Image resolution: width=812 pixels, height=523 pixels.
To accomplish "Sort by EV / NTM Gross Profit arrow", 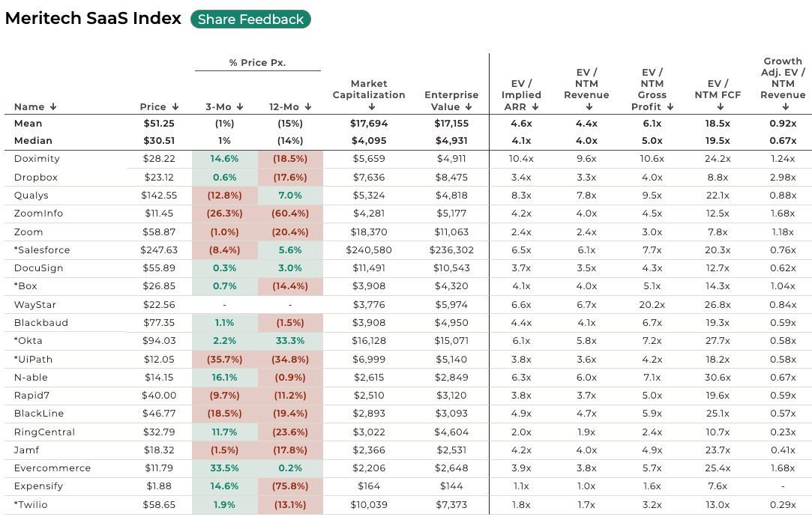I will pos(670,107).
